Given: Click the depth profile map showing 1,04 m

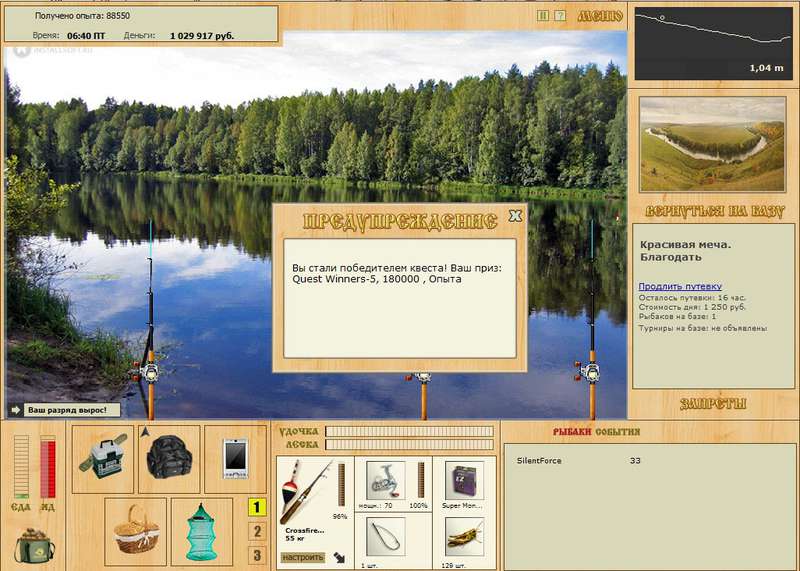Looking at the screenshot, I should (713, 43).
